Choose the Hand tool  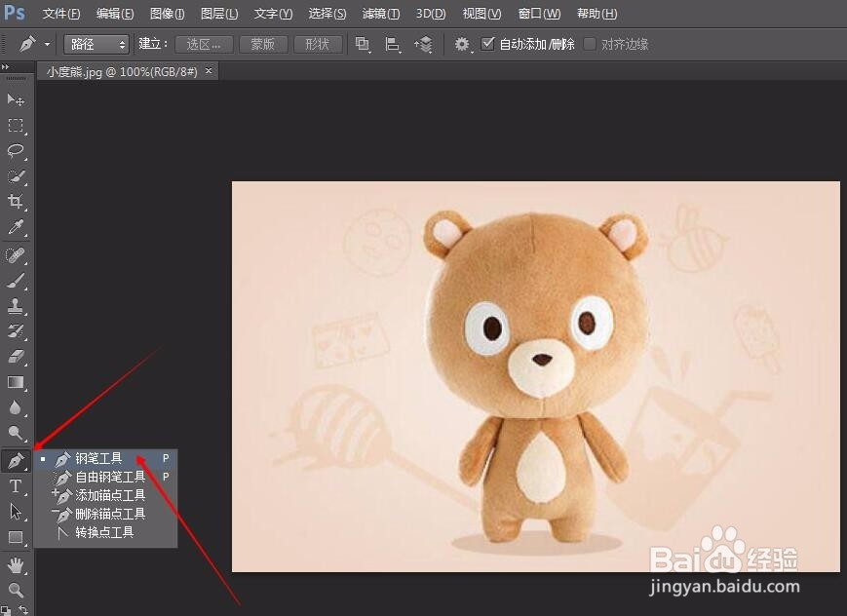pos(16,564)
